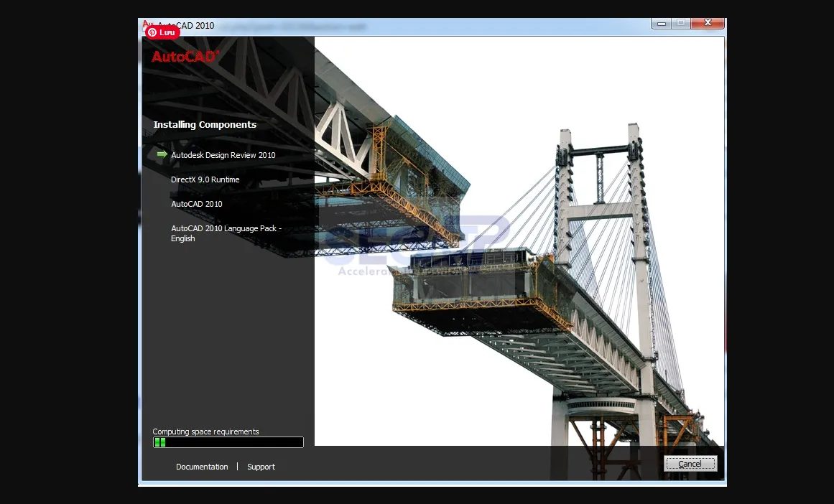Click the maximize icon on the installer window
Viewport: 834px width, 504px height.
(680, 23)
